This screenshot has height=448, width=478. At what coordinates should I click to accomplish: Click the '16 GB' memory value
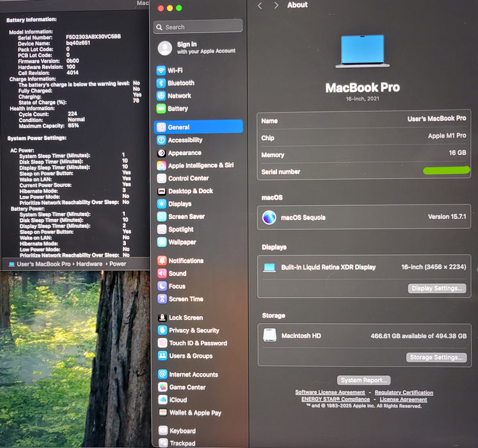pyautogui.click(x=458, y=153)
